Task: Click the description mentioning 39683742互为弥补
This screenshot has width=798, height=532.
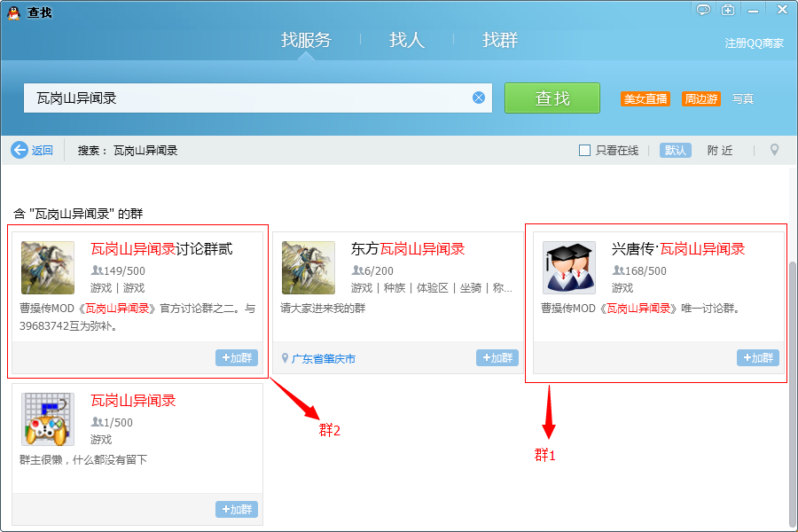Action: pos(137,317)
